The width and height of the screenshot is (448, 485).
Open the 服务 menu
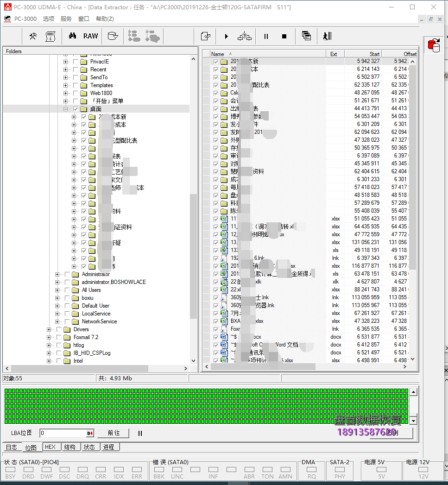coord(66,19)
